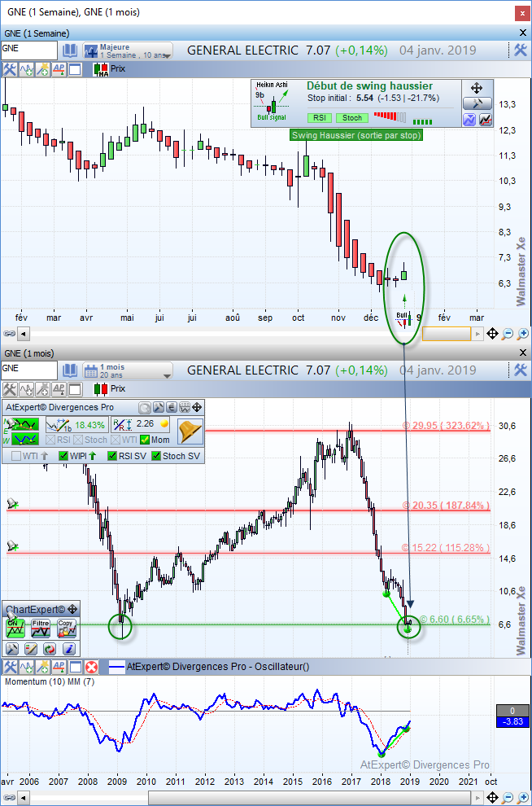Zoom in the weekly chart

(523, 334)
